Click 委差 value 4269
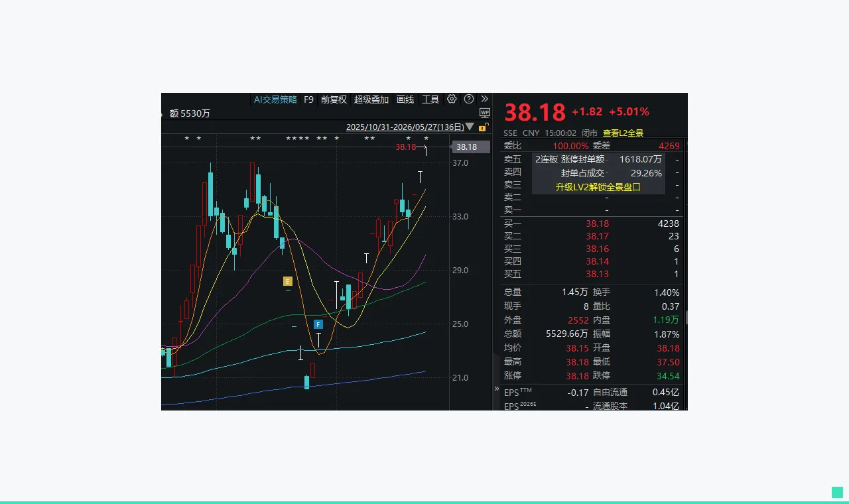 click(669, 146)
